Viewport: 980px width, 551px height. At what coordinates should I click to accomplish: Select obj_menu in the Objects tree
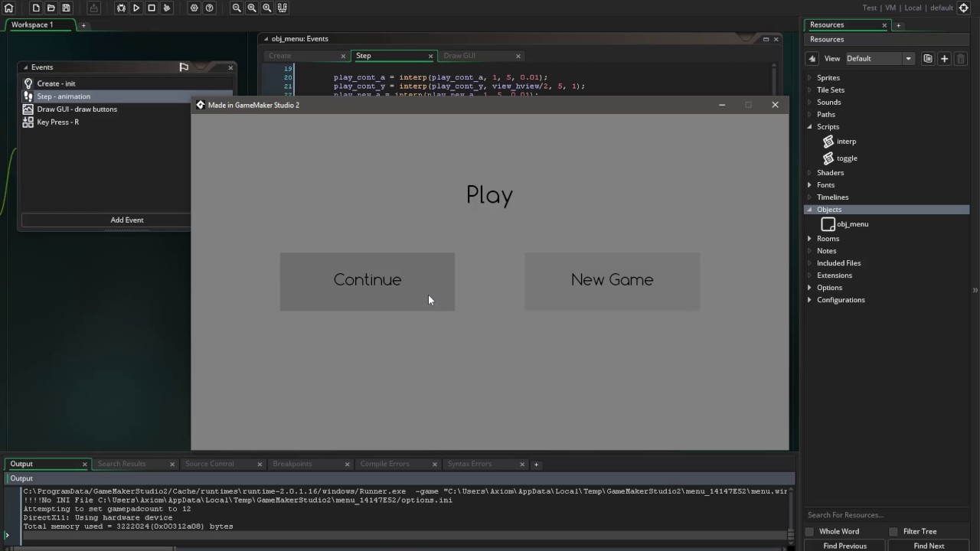852,224
